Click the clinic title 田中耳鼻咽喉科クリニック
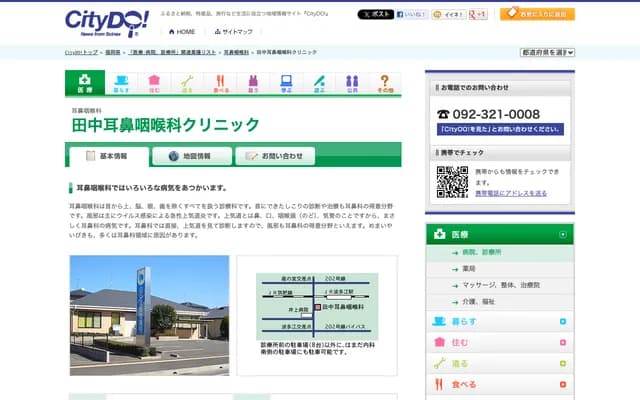The height and width of the screenshot is (400, 640). pyautogui.click(x=166, y=125)
